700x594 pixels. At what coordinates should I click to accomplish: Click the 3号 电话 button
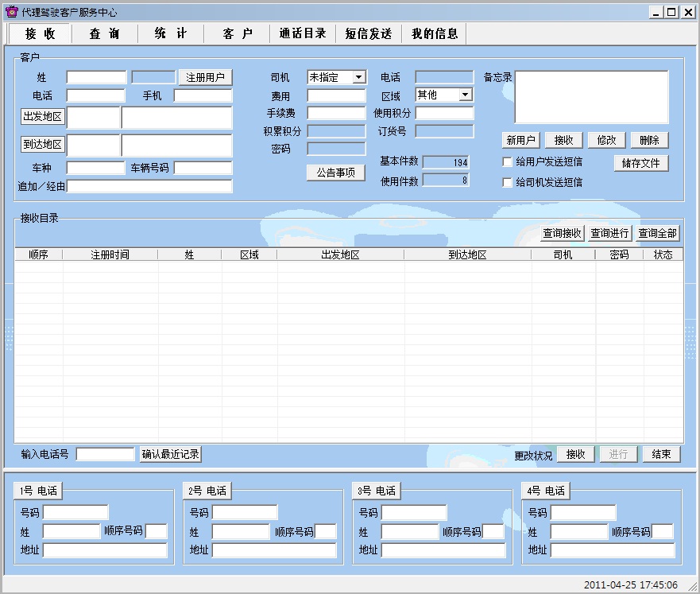pyautogui.click(x=377, y=491)
